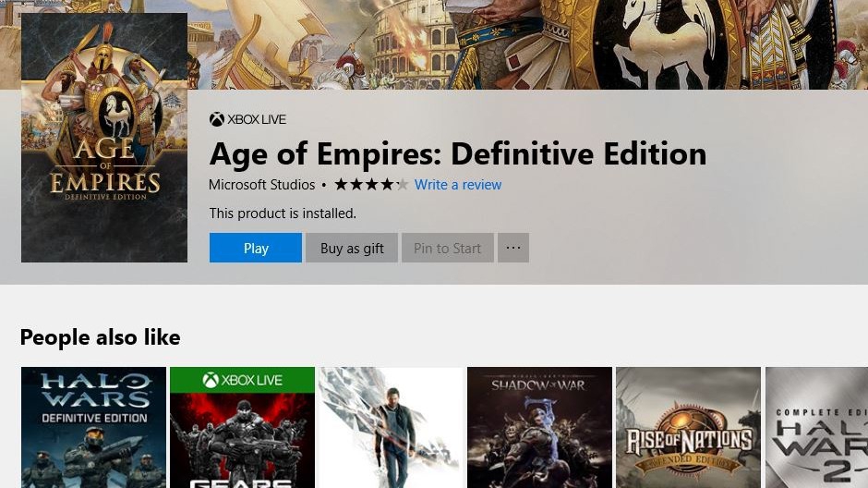Click the Pin to Start button
The width and height of the screenshot is (868, 488).
[x=447, y=248]
